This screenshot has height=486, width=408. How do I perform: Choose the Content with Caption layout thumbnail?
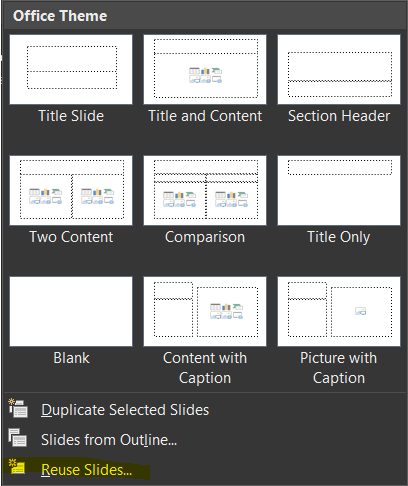(205, 311)
